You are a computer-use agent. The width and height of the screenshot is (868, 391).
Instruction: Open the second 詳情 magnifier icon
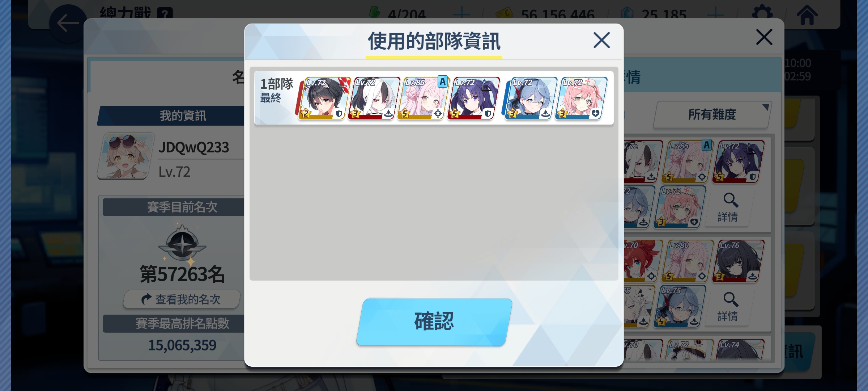coord(728,307)
